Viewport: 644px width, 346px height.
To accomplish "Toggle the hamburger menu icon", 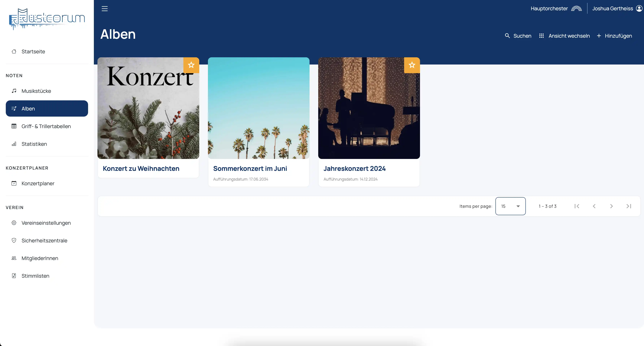I will point(105,8).
